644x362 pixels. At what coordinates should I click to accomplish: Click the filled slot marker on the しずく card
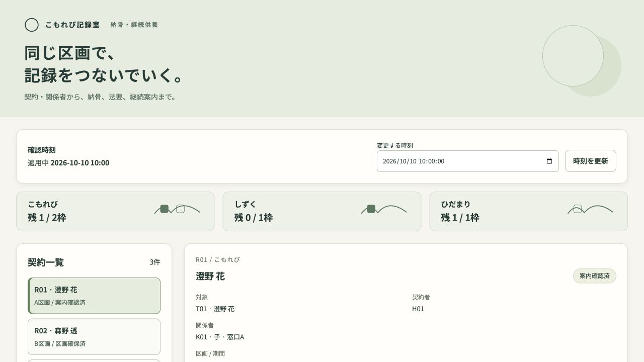(371, 209)
